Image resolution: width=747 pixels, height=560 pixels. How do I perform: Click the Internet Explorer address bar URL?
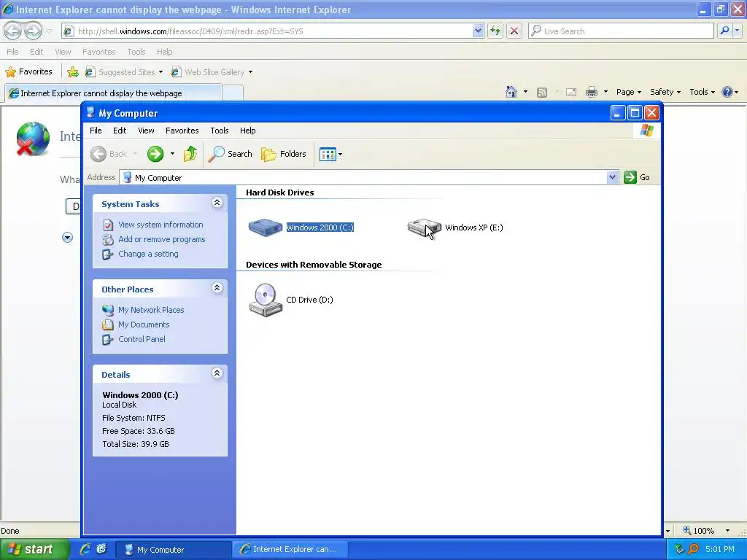(x=190, y=31)
